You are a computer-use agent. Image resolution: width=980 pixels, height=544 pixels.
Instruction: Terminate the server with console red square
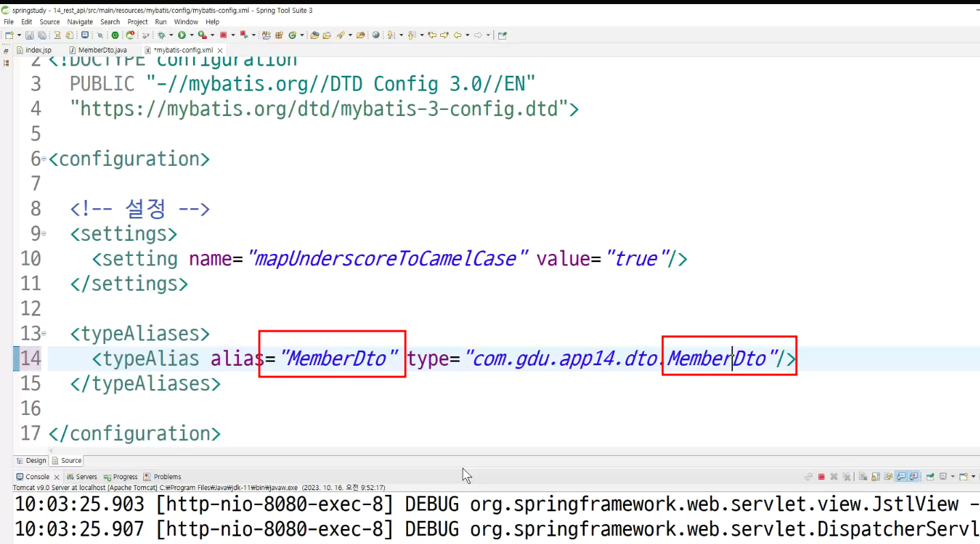(822, 477)
